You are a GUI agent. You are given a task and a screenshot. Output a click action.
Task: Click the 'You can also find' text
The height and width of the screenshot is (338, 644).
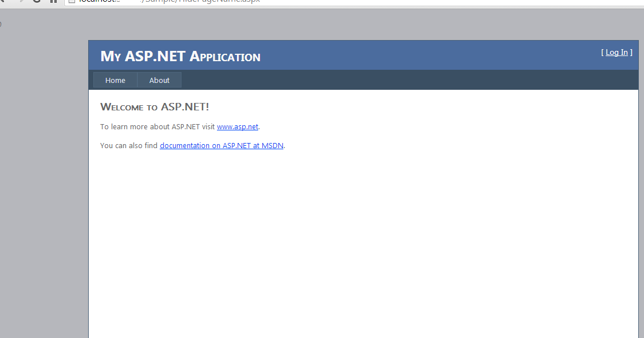pyautogui.click(x=129, y=146)
